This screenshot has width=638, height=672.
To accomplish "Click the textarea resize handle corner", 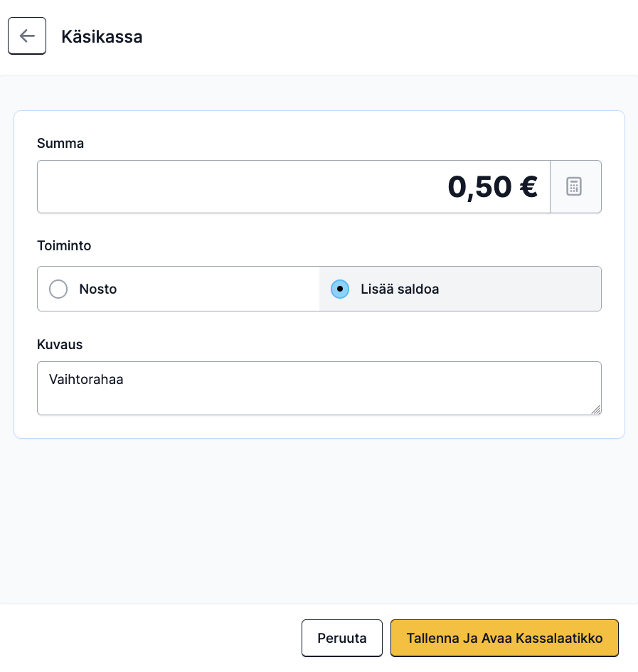I will 596,410.
